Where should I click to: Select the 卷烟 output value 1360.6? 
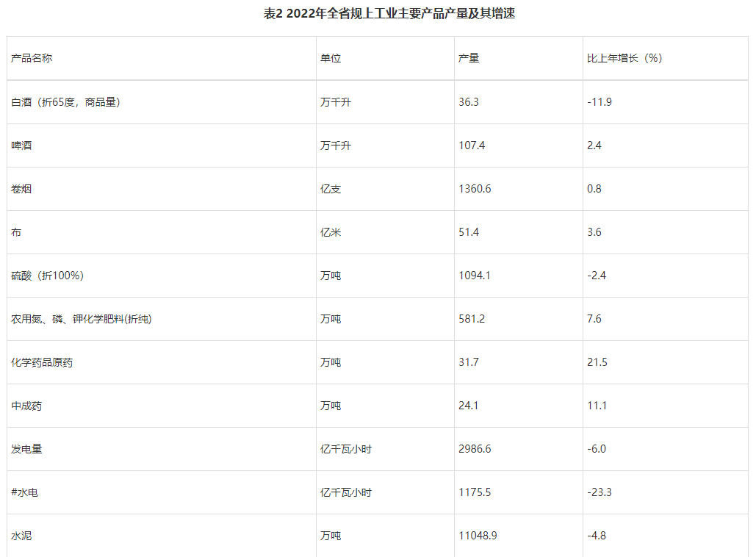(475, 189)
